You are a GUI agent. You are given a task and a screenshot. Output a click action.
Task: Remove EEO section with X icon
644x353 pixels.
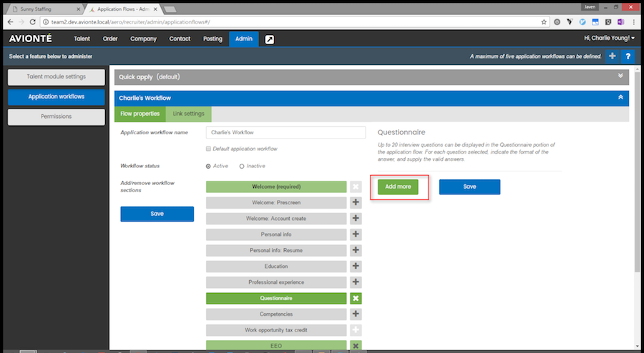point(356,346)
